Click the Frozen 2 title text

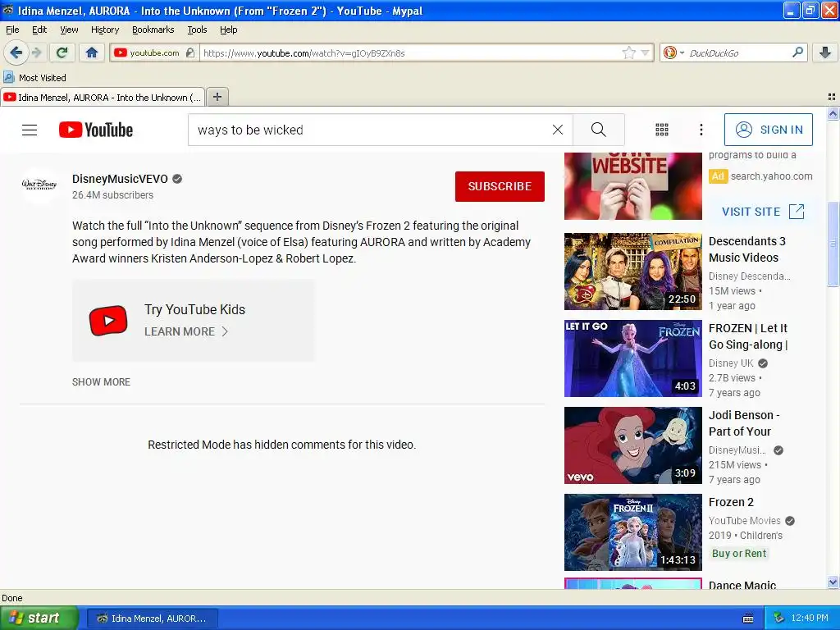731,502
